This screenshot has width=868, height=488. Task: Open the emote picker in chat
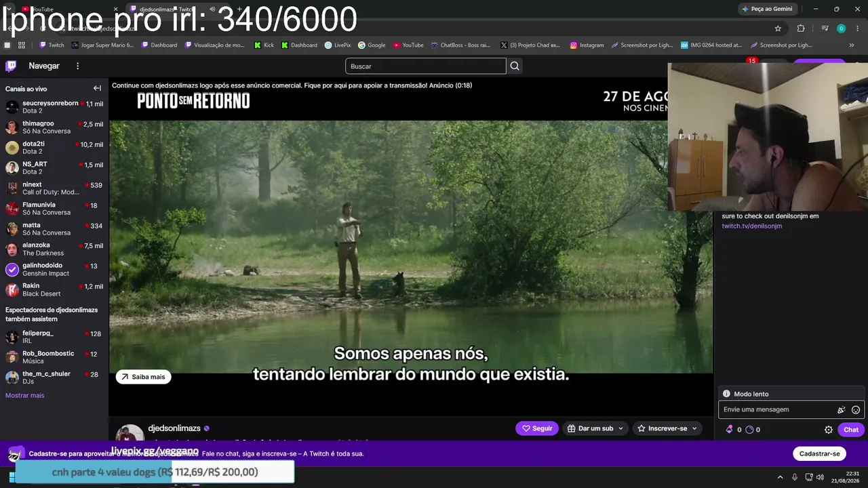pyautogui.click(x=856, y=409)
